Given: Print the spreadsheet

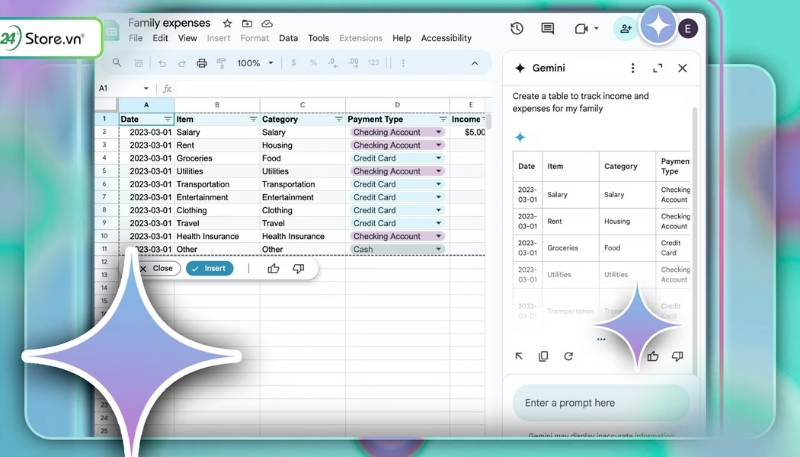Looking at the screenshot, I should [x=202, y=63].
